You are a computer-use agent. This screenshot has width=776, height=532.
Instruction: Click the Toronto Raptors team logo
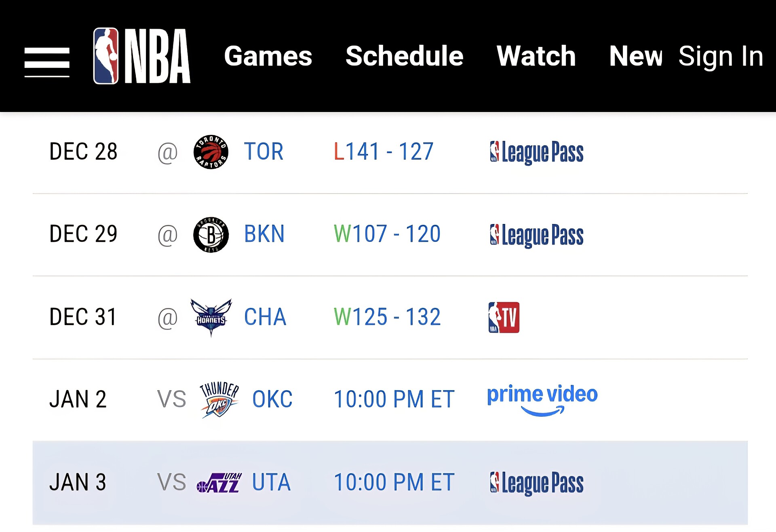pos(211,152)
